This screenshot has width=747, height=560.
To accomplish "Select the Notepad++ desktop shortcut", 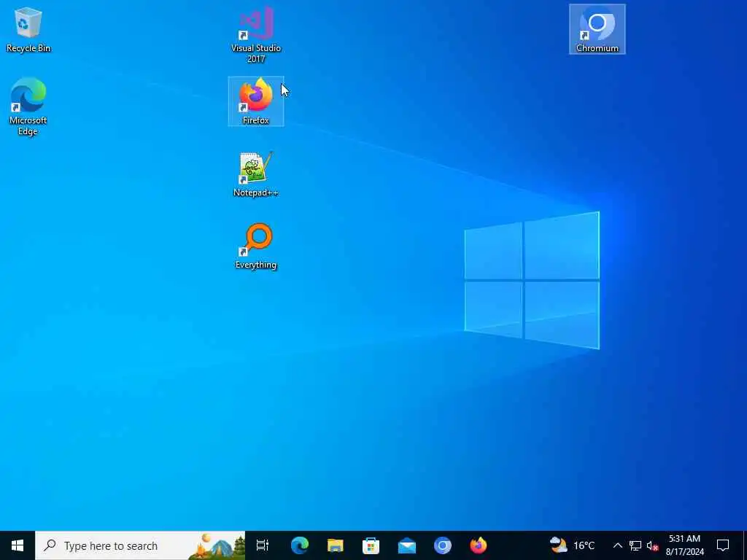I will (256, 174).
